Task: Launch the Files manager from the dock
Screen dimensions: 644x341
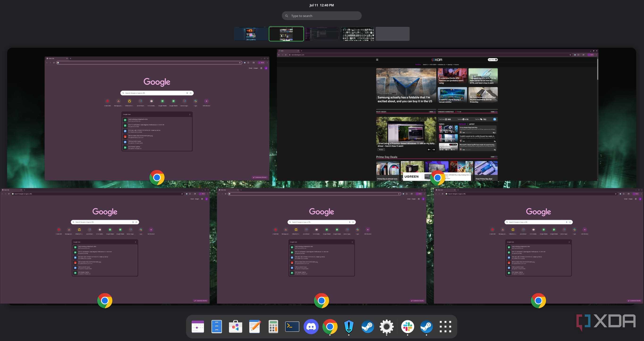Action: (x=216, y=327)
